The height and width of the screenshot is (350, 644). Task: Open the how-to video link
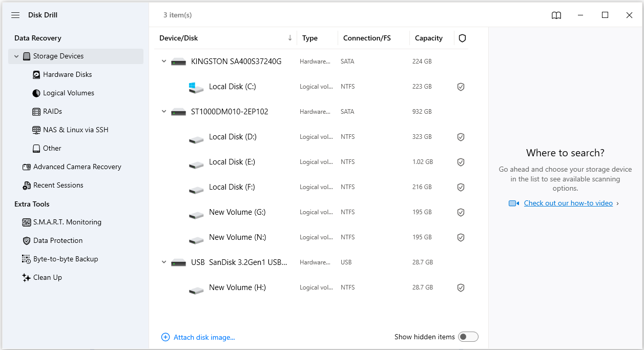568,203
